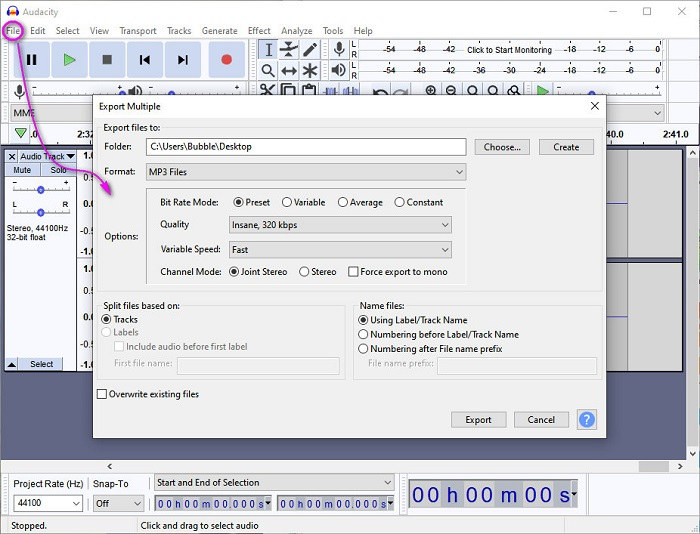The width and height of the screenshot is (700, 534).
Task: Click the Stop transport button
Action: click(107, 59)
